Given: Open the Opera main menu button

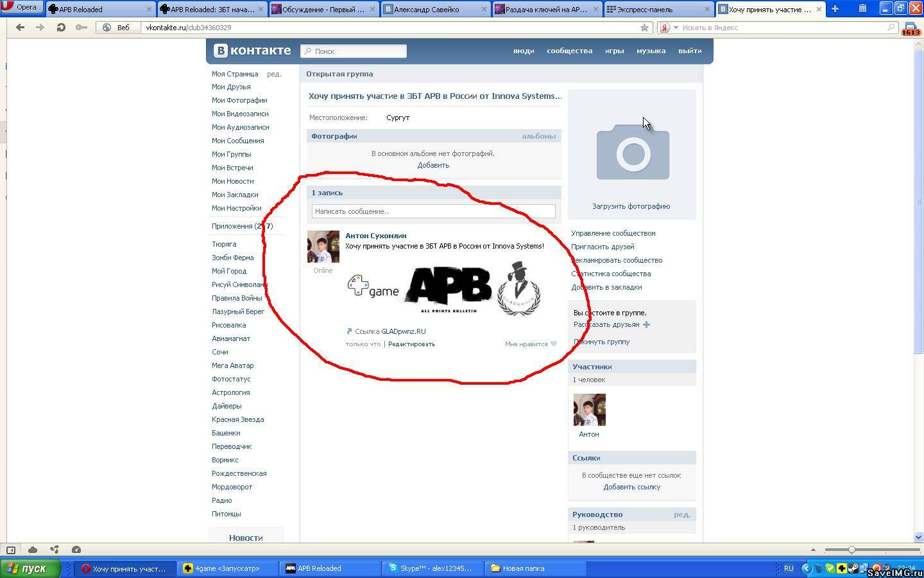Looking at the screenshot, I should 22,7.
